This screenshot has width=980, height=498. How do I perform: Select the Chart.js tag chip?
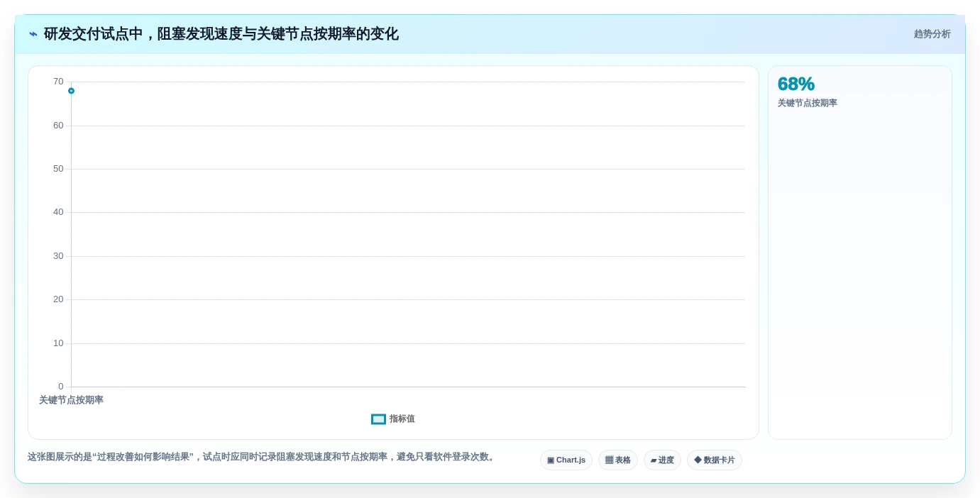coord(566,460)
